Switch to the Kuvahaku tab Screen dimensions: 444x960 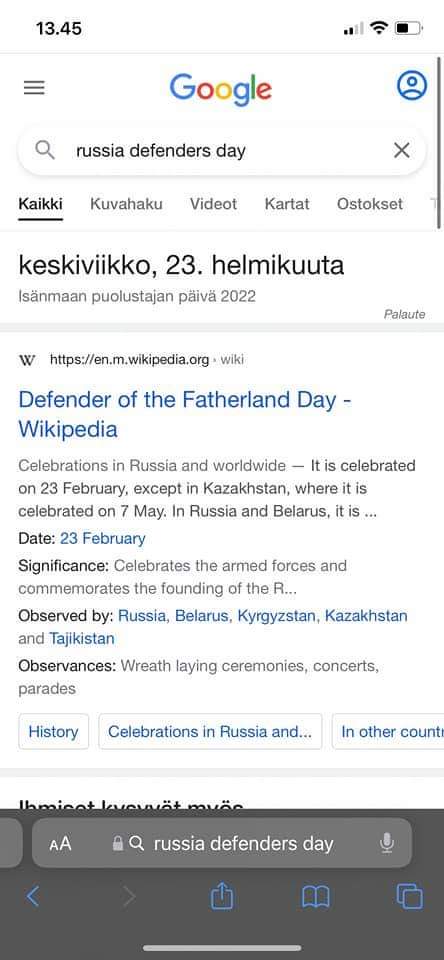126,204
